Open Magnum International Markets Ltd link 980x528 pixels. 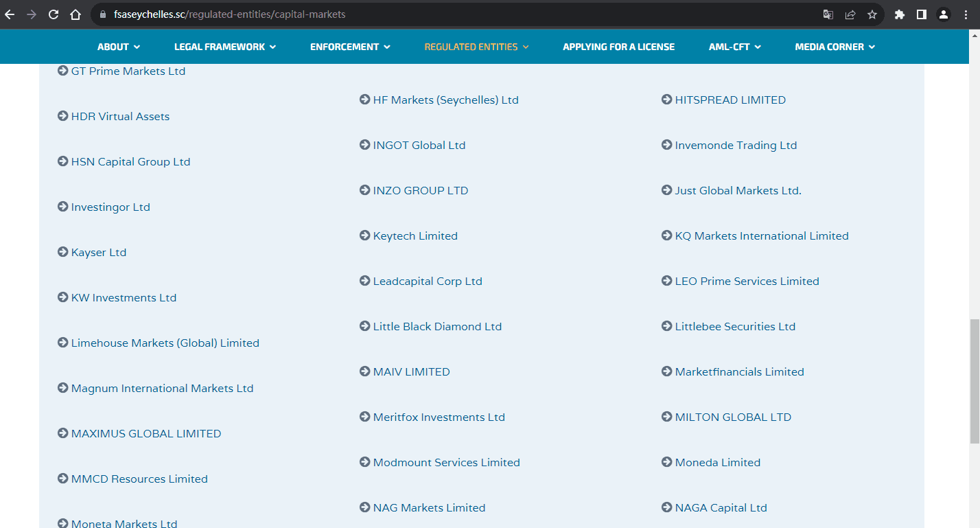(162, 388)
